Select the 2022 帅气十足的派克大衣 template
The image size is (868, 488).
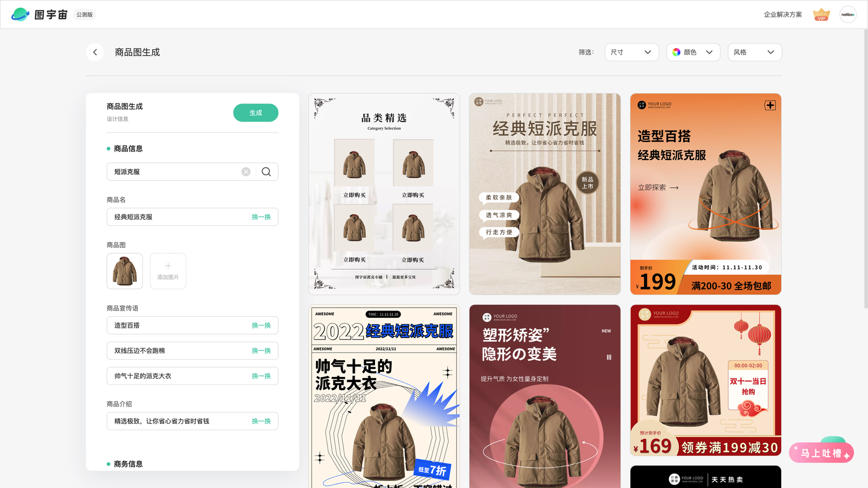coord(384,397)
